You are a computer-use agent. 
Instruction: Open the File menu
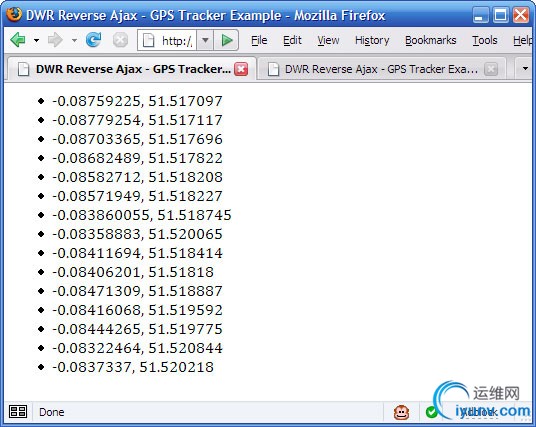(x=259, y=40)
